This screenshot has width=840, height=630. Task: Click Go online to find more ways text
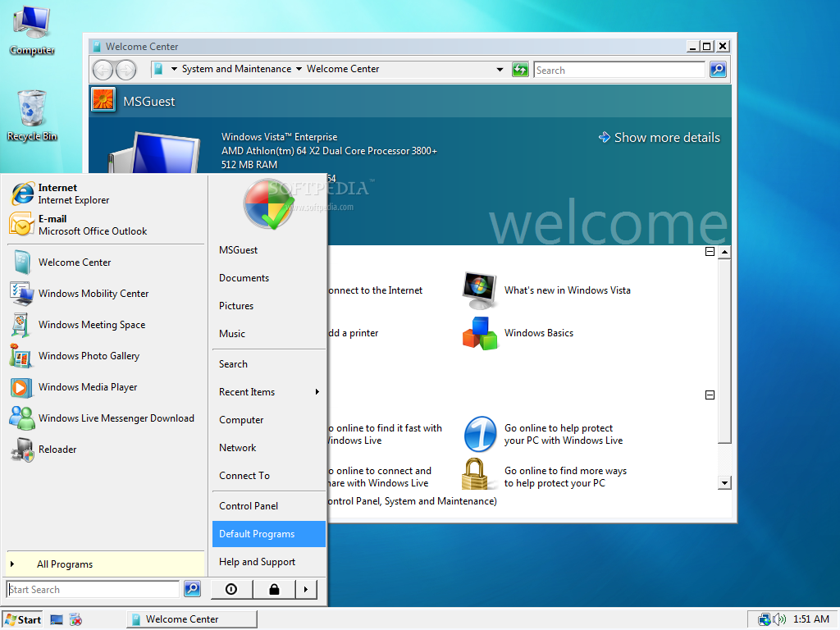(x=565, y=477)
